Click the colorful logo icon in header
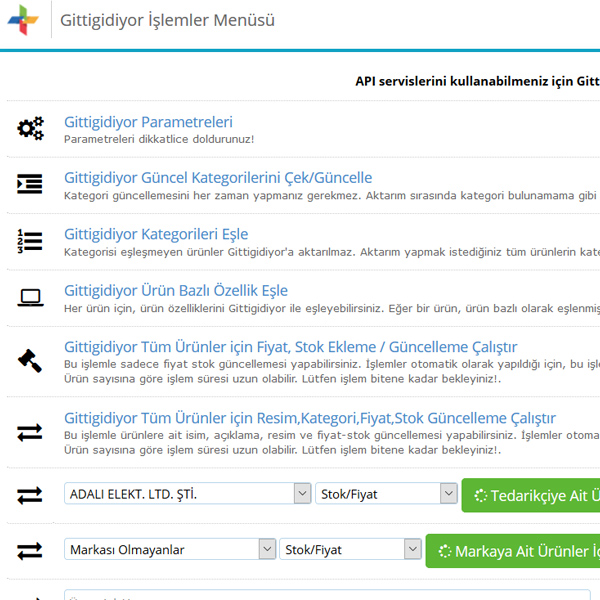This screenshot has width=600, height=600. (23, 20)
